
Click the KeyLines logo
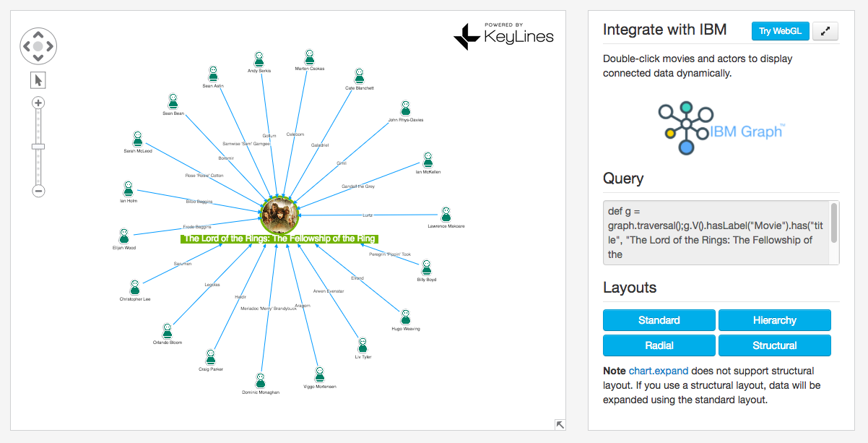(x=503, y=35)
